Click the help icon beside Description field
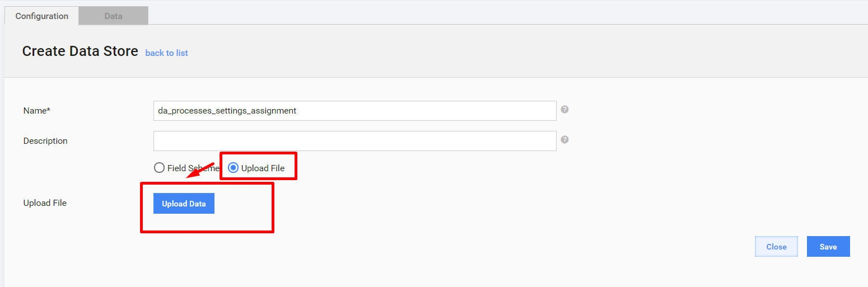Image resolution: width=868 pixels, height=287 pixels. (x=564, y=140)
